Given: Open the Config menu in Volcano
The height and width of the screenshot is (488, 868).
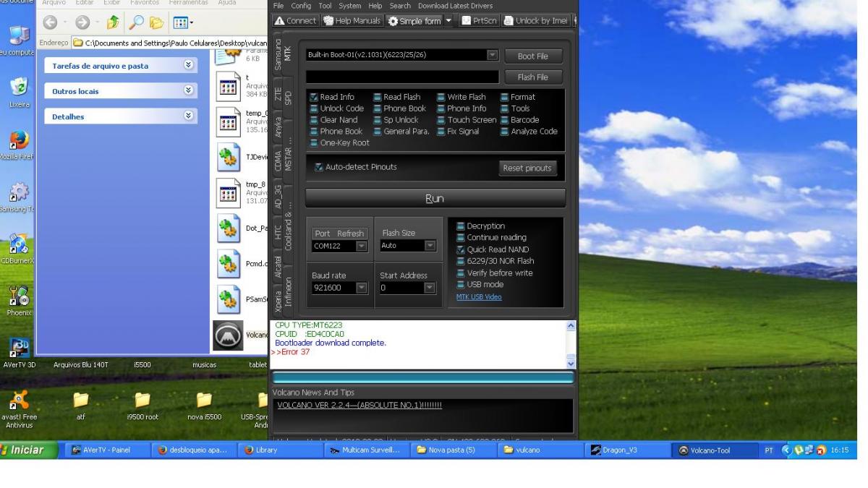Looking at the screenshot, I should [301, 6].
